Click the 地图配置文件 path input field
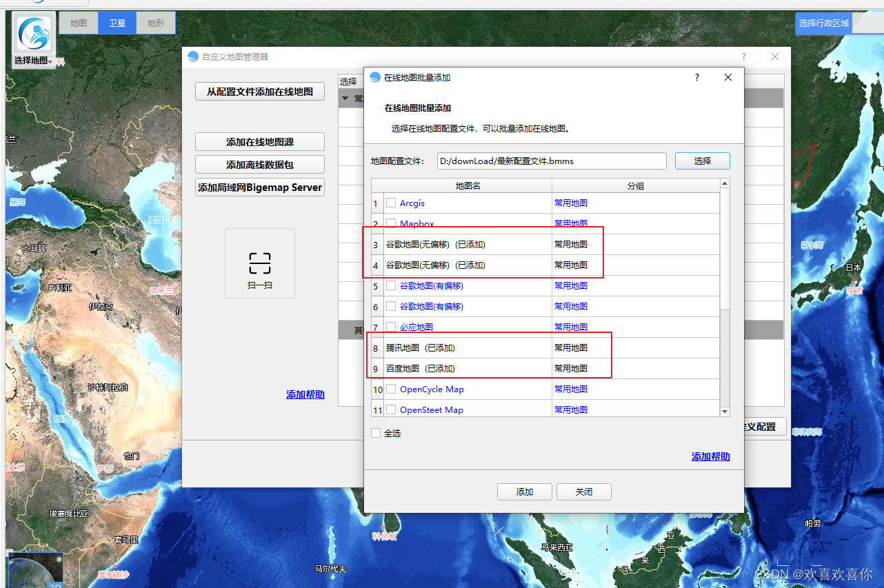Image resolution: width=884 pixels, height=588 pixels. click(x=552, y=161)
